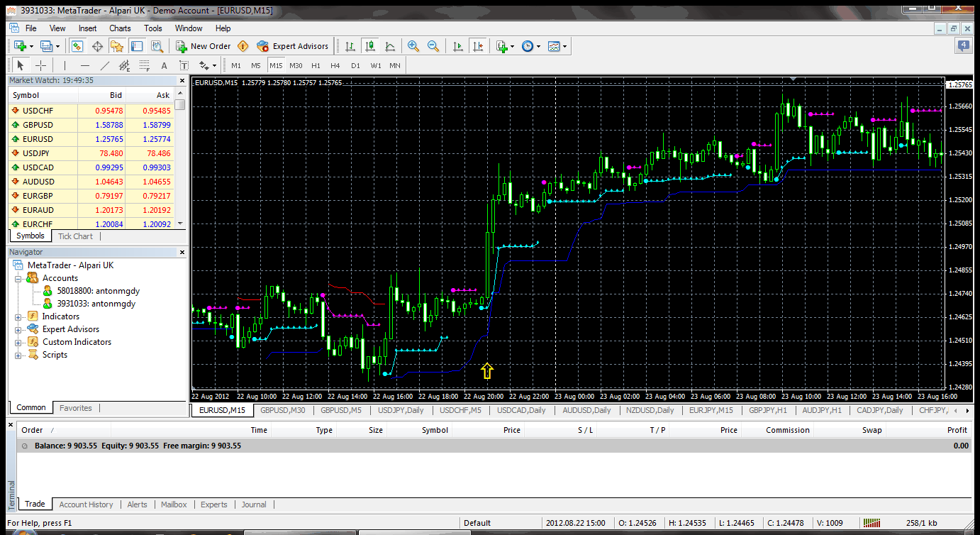980x535 pixels.
Task: Zoom out of the chart
Action: pos(433,46)
